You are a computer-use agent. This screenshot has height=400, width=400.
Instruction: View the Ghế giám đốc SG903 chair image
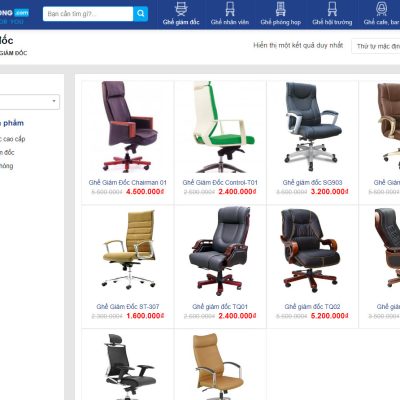[x=312, y=127]
